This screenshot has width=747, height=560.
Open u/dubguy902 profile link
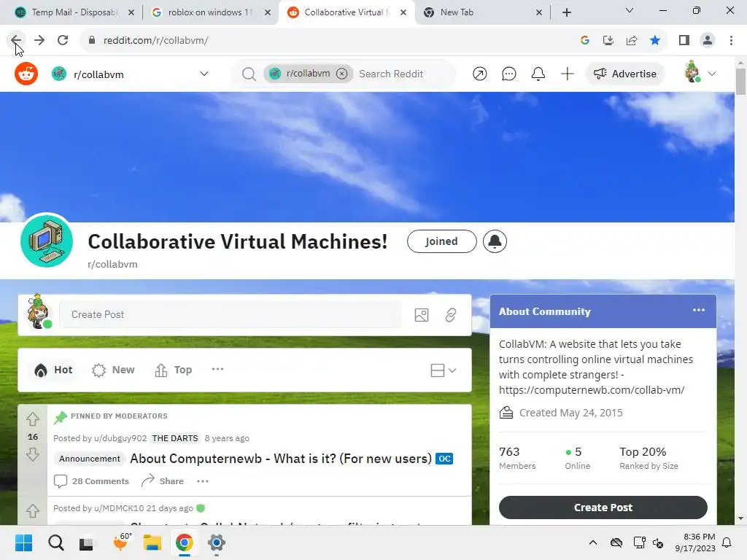coord(120,438)
